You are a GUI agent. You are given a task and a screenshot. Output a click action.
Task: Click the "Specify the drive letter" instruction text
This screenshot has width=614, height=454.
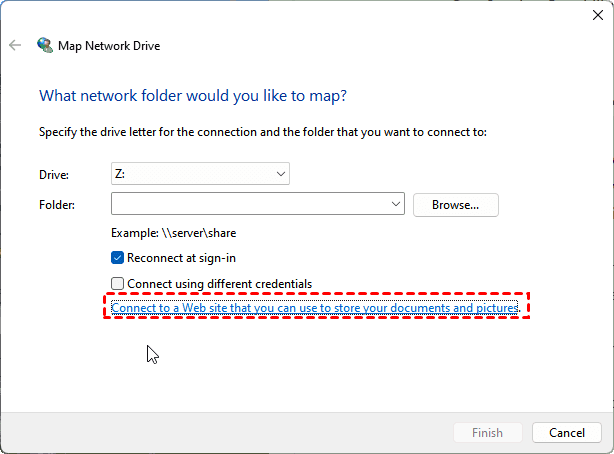(262, 132)
